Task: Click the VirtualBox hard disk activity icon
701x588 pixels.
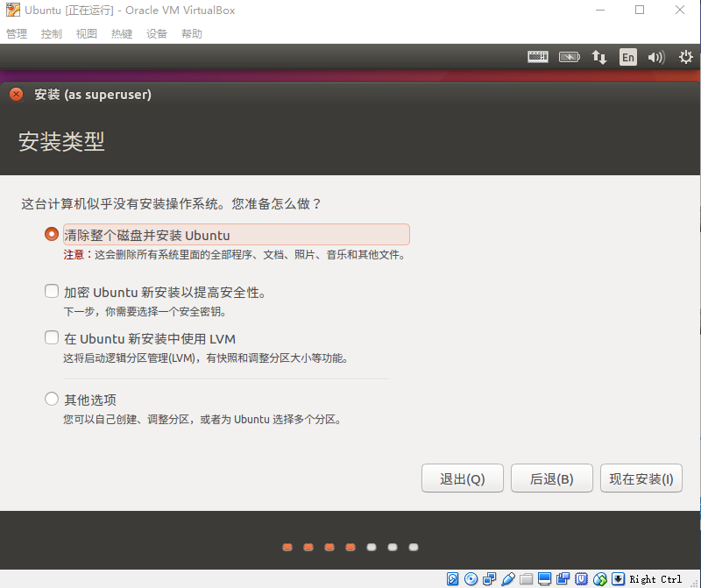Action: (x=453, y=579)
